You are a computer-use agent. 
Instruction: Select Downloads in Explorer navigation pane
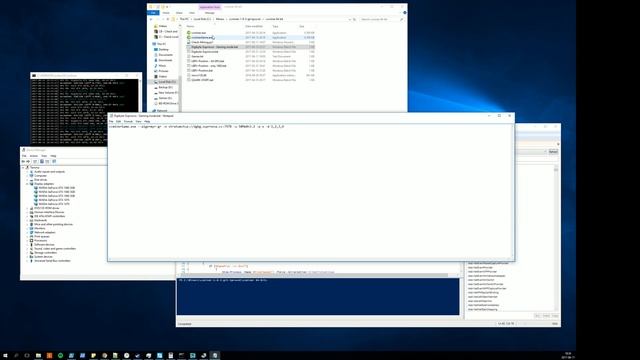(x=165, y=60)
